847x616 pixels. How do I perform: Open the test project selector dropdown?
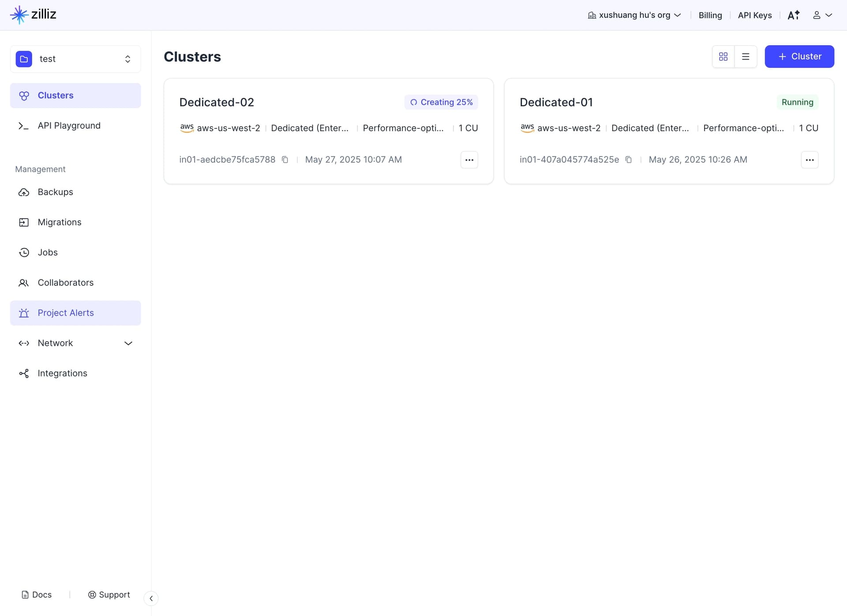pos(75,59)
